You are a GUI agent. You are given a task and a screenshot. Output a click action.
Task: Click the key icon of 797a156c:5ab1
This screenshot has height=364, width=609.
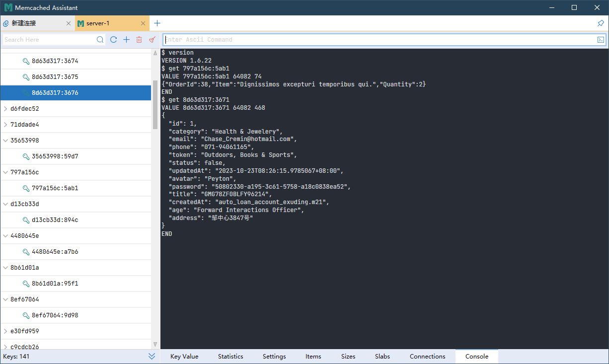point(26,188)
